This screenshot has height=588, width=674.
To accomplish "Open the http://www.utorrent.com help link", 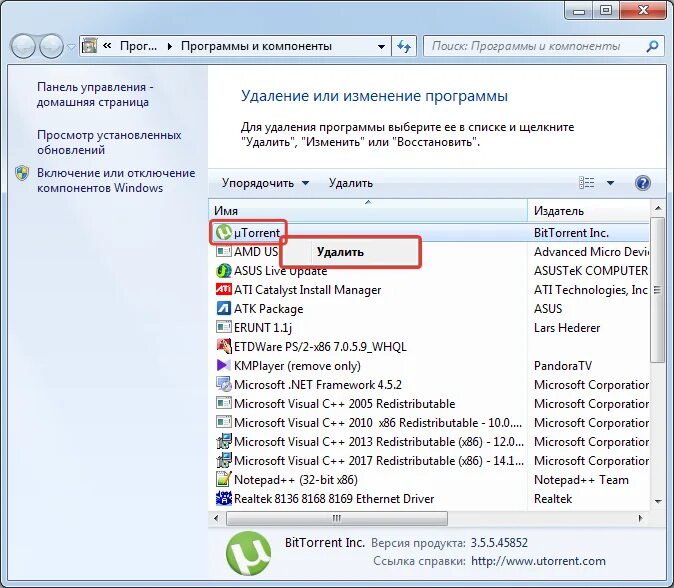I will click(538, 561).
